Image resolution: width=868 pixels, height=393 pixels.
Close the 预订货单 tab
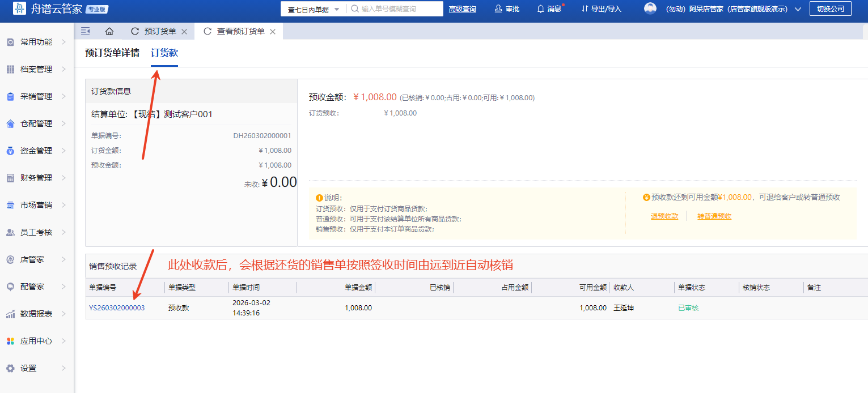pos(184,32)
